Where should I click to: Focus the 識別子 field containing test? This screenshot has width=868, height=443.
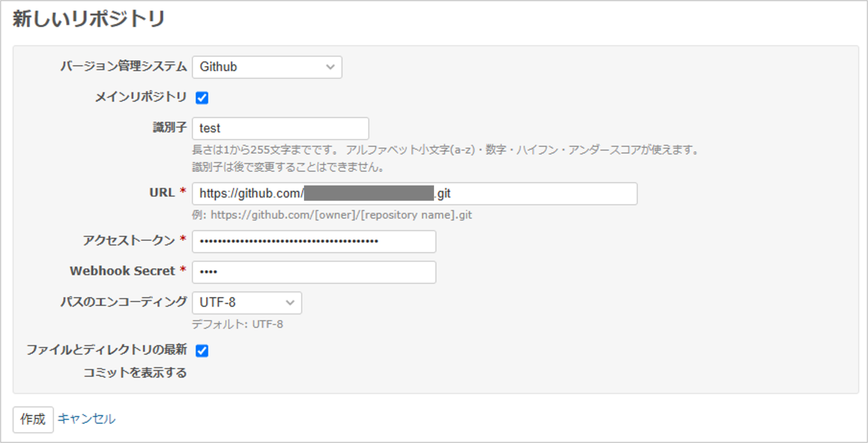pyautogui.click(x=280, y=128)
